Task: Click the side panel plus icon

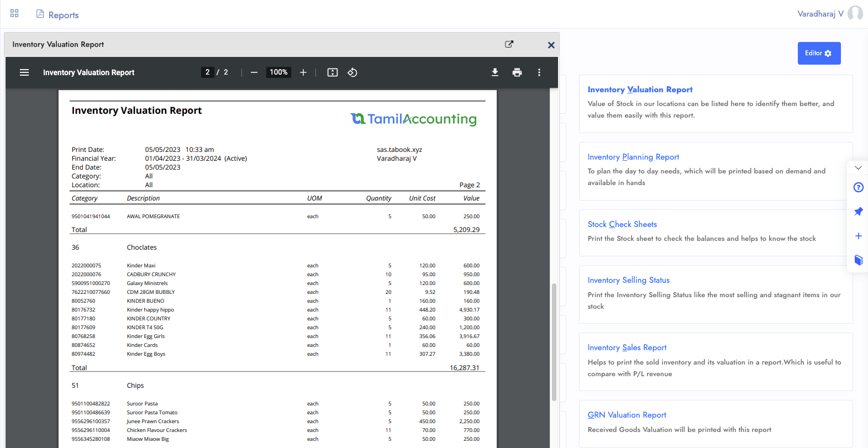Action: point(858,236)
